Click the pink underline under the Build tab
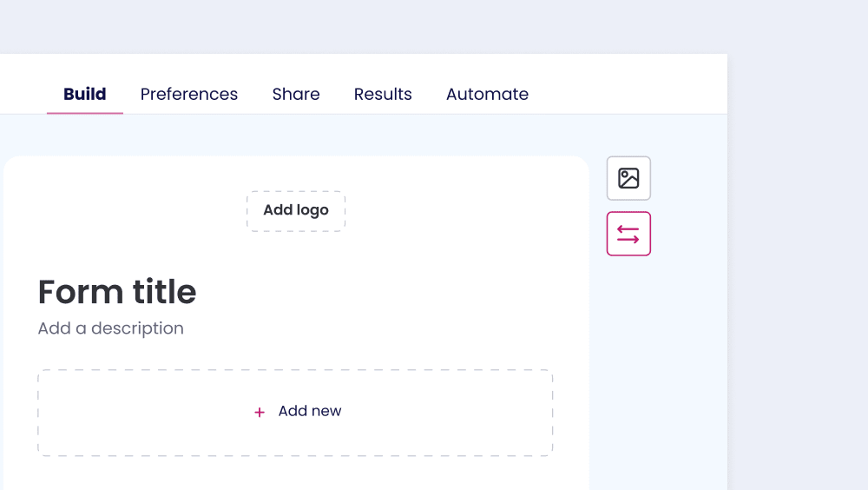 point(85,113)
